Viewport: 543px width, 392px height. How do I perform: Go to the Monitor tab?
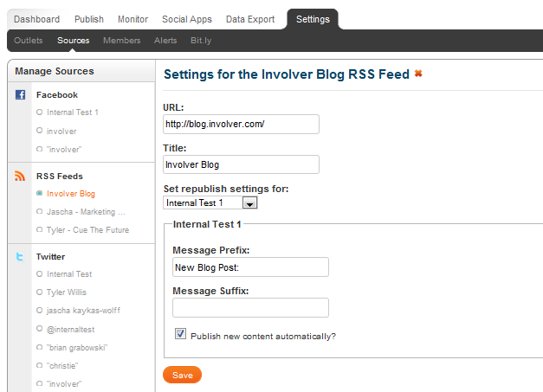point(133,19)
